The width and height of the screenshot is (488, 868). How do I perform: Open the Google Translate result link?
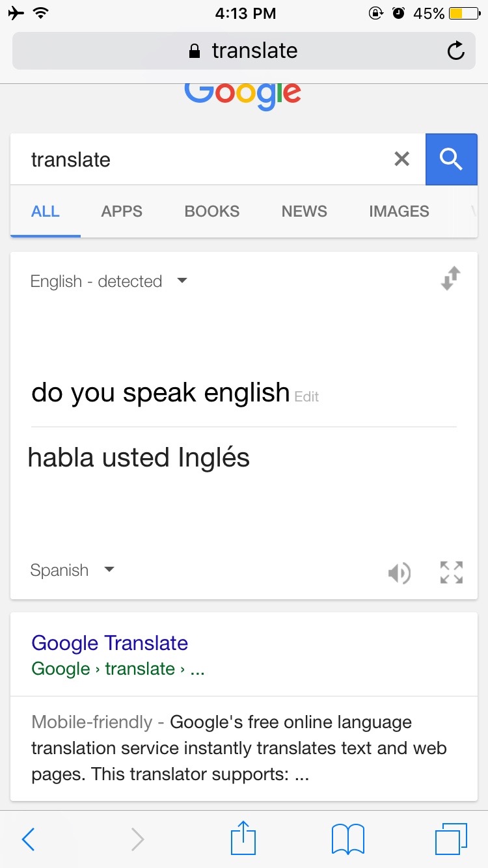(109, 643)
